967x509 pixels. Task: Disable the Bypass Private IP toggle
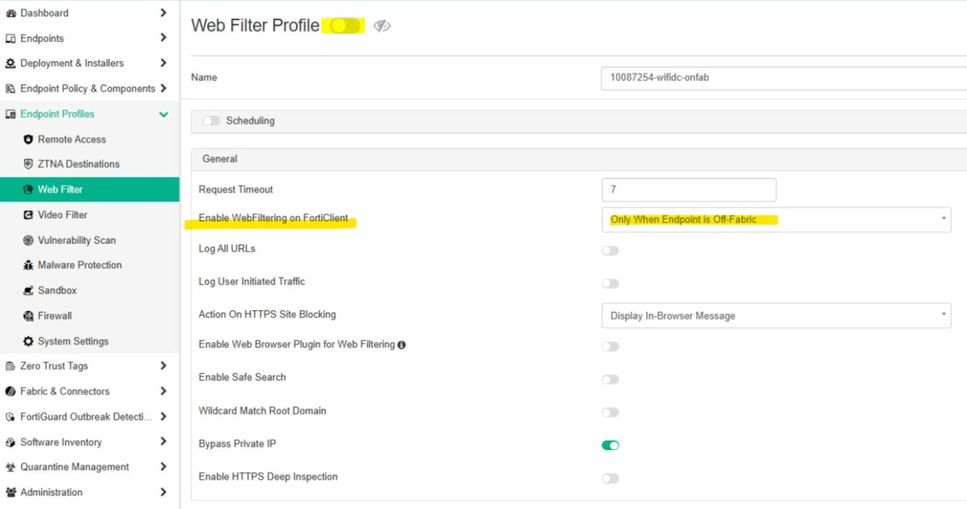pyautogui.click(x=610, y=445)
